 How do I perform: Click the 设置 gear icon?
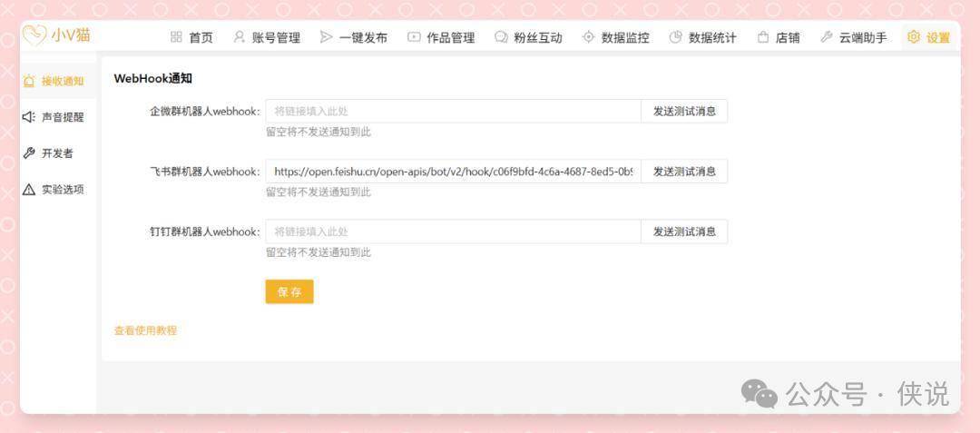[914, 37]
